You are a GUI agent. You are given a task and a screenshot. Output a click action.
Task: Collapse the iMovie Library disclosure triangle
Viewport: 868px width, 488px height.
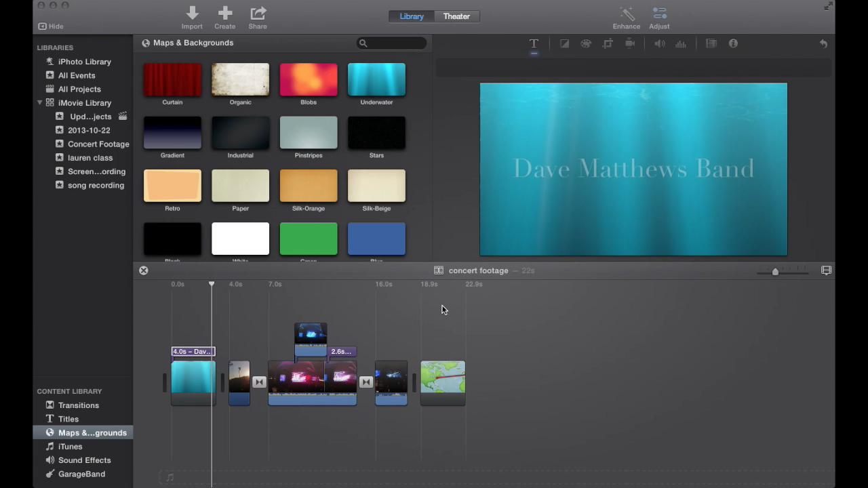pyautogui.click(x=40, y=102)
